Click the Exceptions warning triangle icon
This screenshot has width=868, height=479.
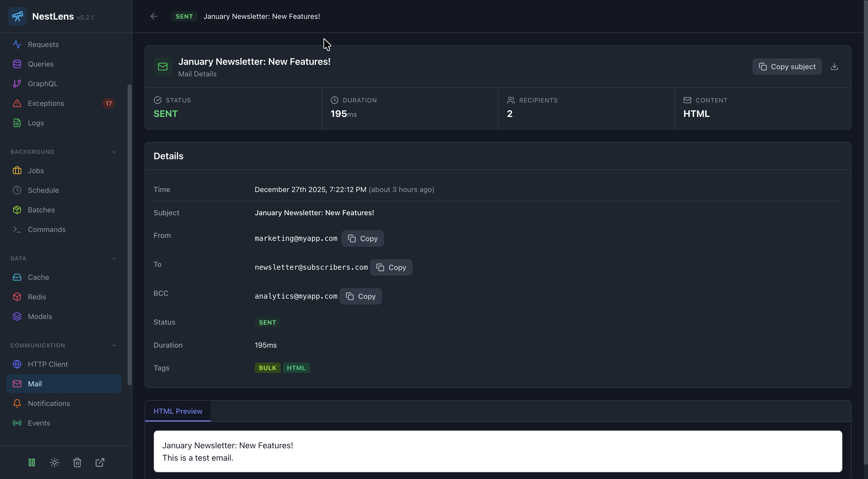17,103
